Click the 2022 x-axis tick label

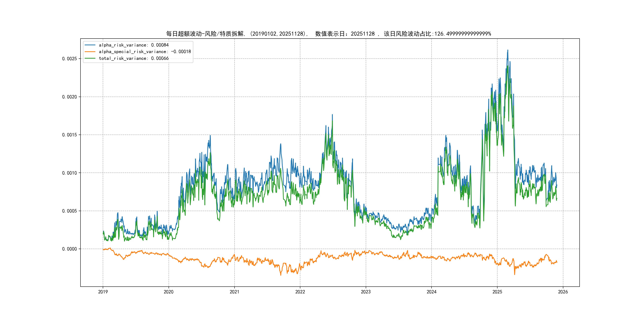point(300,292)
